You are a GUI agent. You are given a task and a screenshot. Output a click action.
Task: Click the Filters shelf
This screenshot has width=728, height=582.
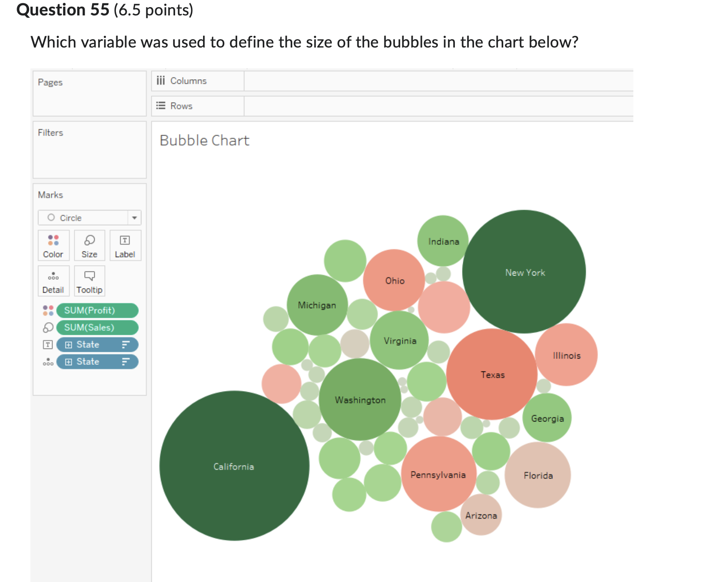click(x=90, y=150)
